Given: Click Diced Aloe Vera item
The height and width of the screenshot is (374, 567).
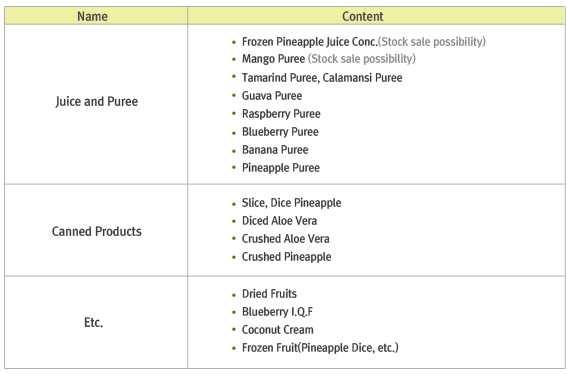Looking at the screenshot, I should pos(279,221).
